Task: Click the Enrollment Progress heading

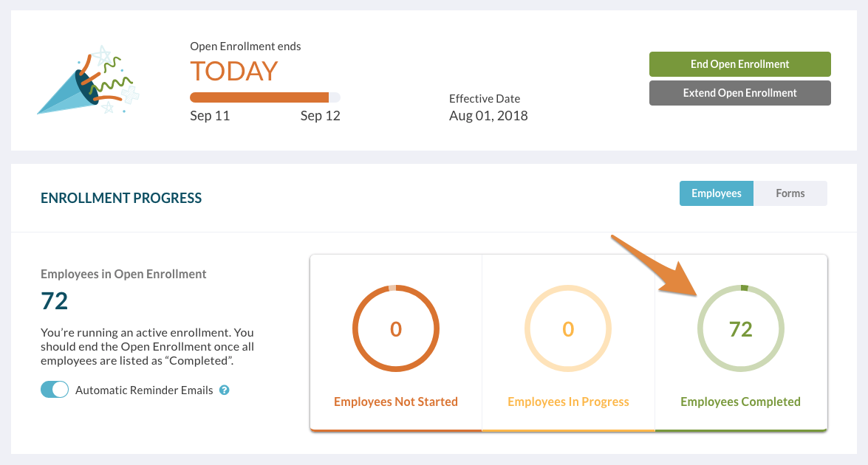Action: (x=121, y=198)
